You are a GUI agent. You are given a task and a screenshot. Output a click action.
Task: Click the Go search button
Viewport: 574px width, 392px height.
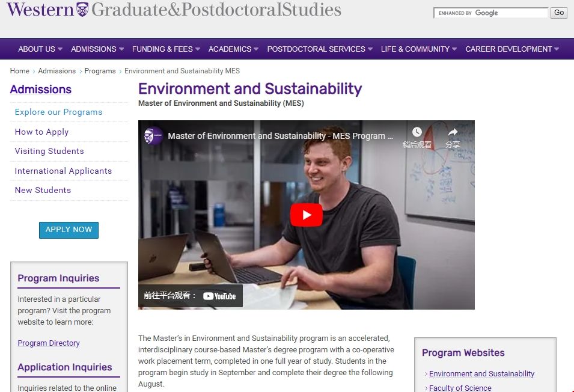tap(559, 13)
